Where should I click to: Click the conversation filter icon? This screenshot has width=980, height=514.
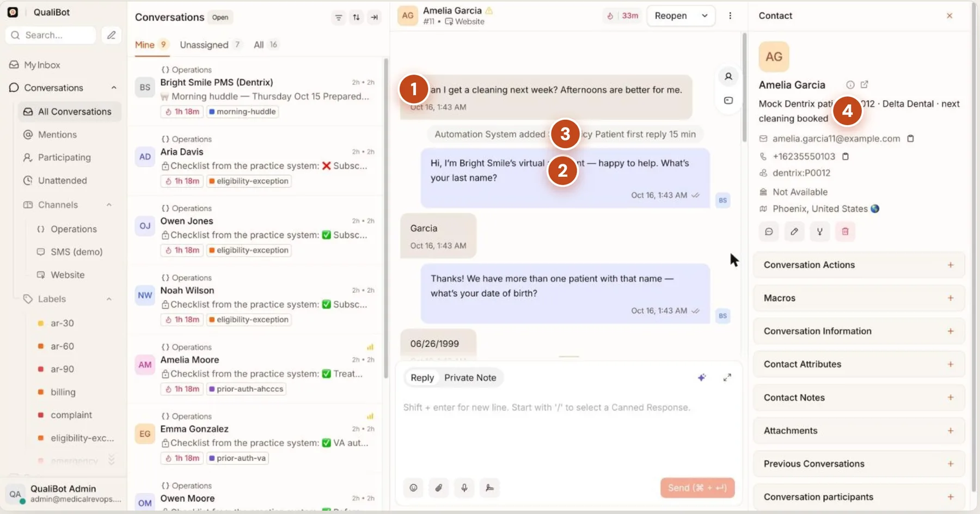(x=339, y=17)
